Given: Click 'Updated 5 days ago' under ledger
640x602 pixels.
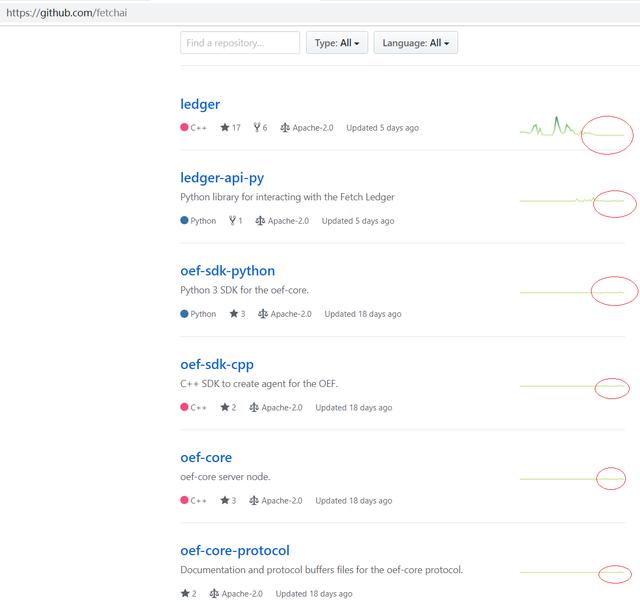Looking at the screenshot, I should point(382,128).
